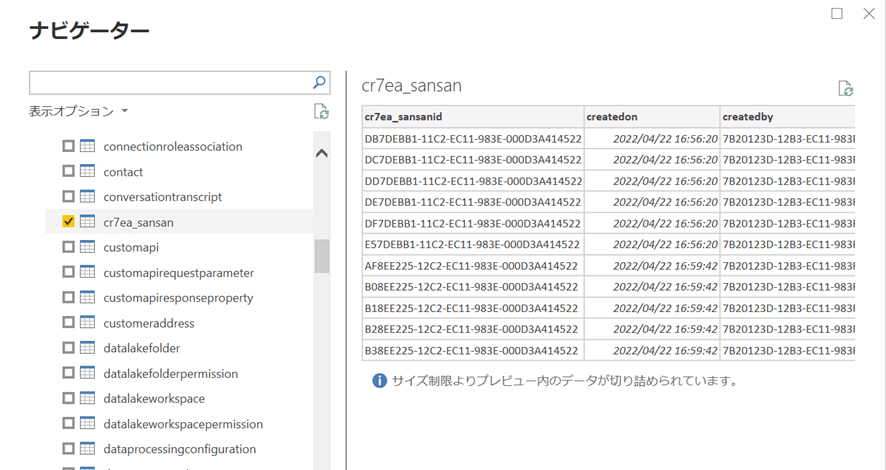The width and height of the screenshot is (886, 470).
Task: Check the connectionroleassociation checkbox
Action: pyautogui.click(x=68, y=146)
